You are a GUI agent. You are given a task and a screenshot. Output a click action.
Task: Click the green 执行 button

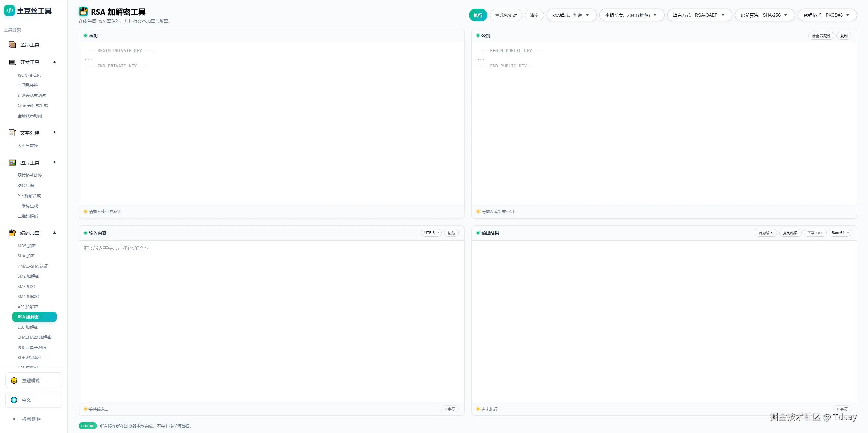(478, 15)
